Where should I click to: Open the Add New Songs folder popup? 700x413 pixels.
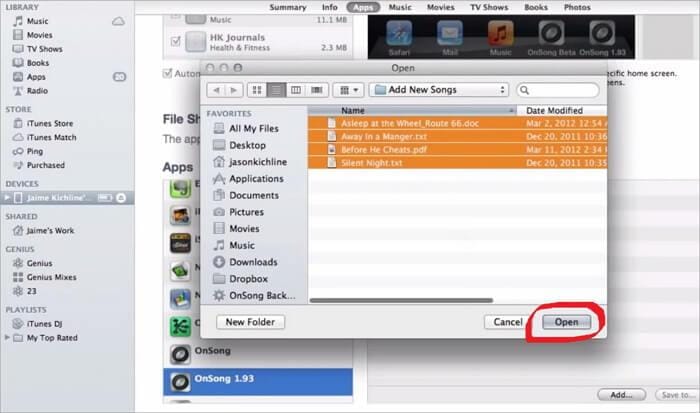(439, 90)
